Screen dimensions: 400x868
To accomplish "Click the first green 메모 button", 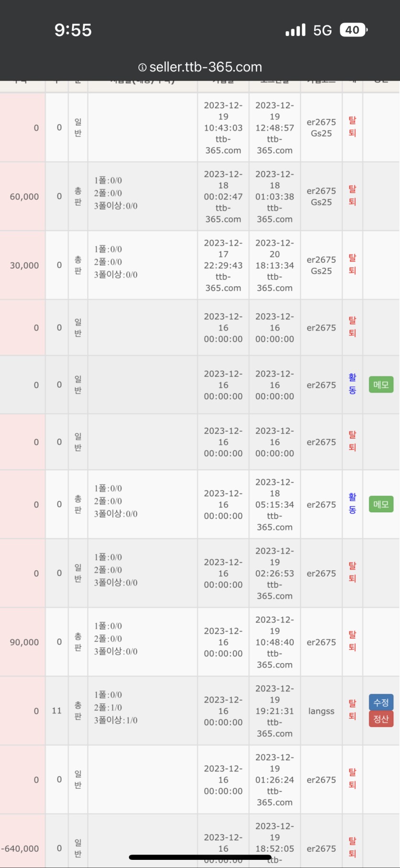I will click(381, 385).
